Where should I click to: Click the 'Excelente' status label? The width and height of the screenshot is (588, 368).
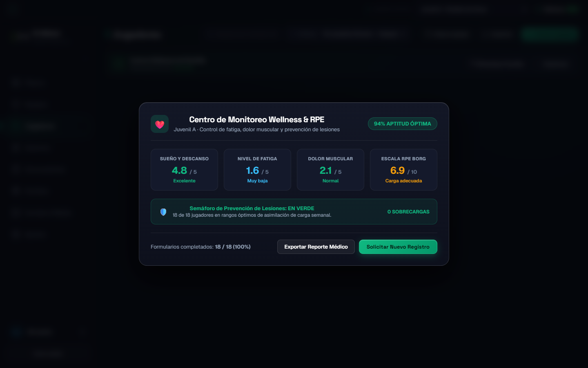184,181
